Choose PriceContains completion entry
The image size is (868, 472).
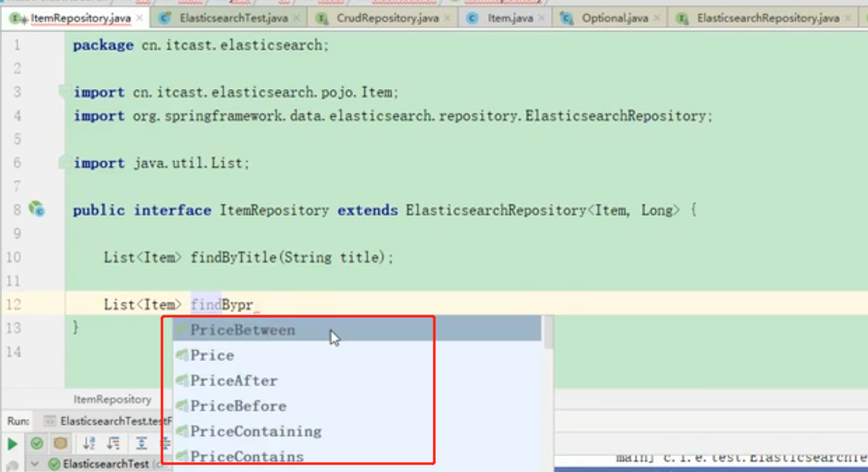(357, 456)
